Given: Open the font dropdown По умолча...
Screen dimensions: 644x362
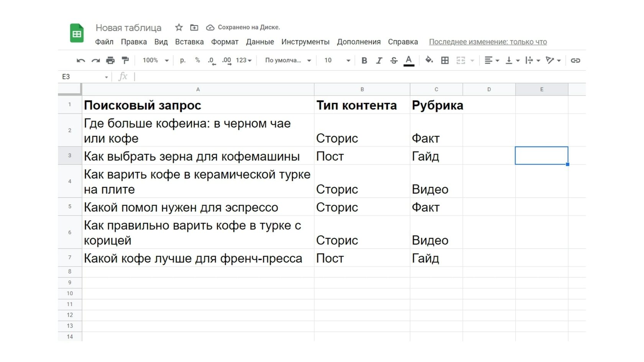Looking at the screenshot, I should click(x=288, y=61).
